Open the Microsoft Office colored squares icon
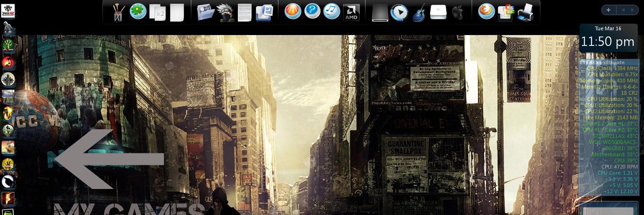This screenshot has width=644, height=215. (x=506, y=12)
